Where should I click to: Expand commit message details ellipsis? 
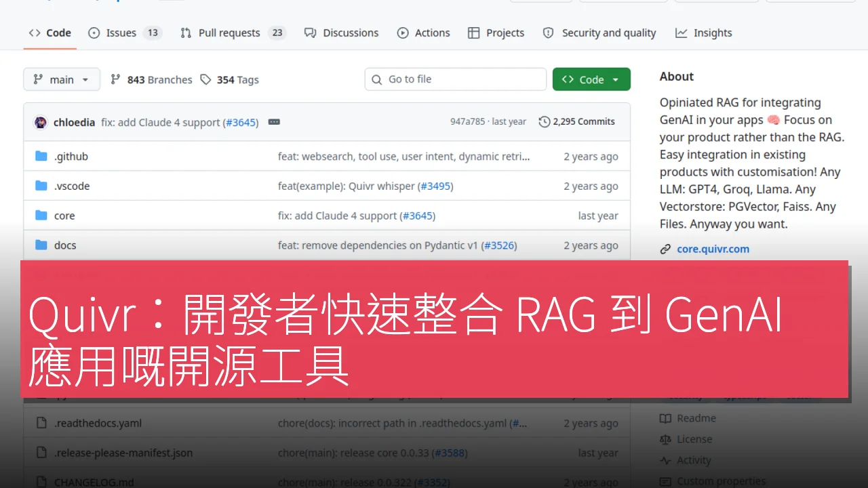(x=274, y=122)
